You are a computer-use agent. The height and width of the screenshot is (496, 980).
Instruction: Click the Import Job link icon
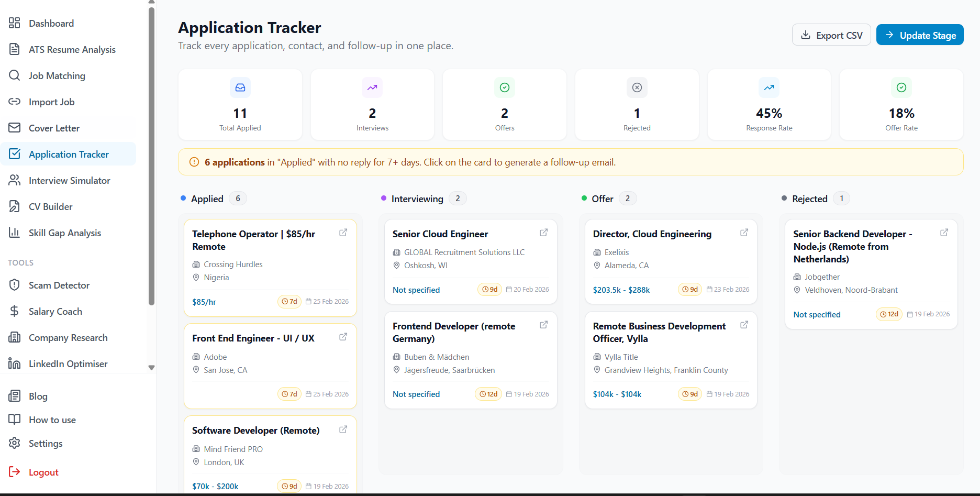pos(15,102)
